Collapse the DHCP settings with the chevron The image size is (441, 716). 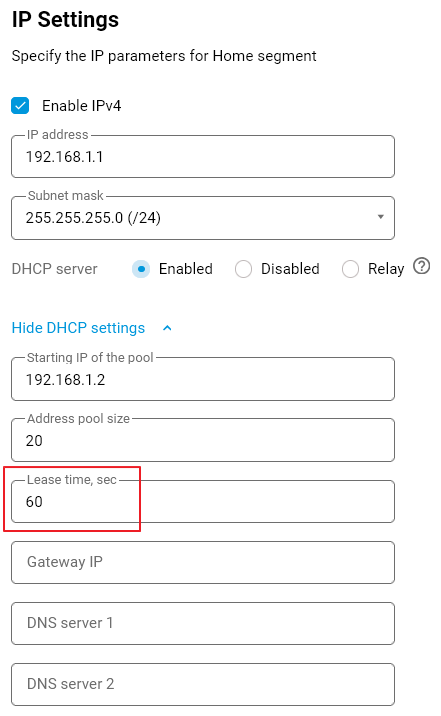click(x=167, y=328)
